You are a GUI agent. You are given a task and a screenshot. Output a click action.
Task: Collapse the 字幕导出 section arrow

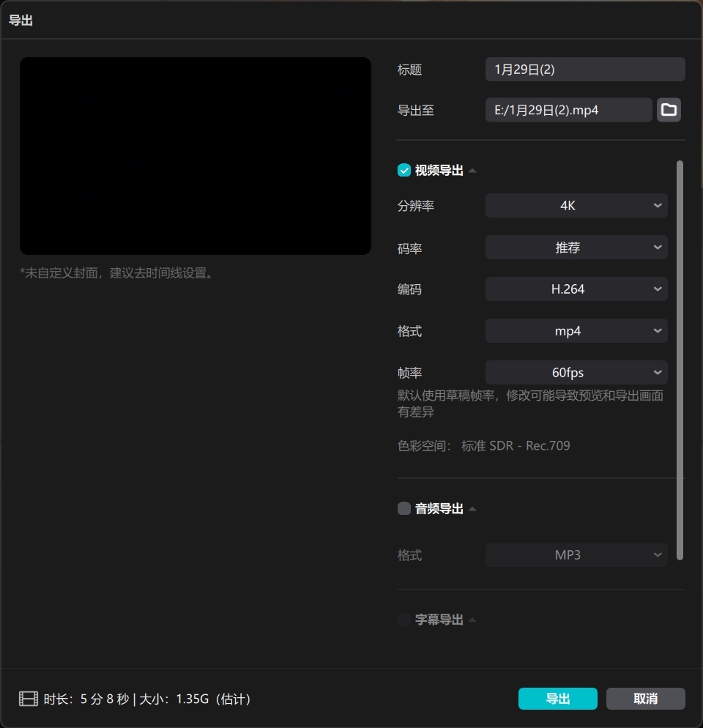click(x=472, y=620)
